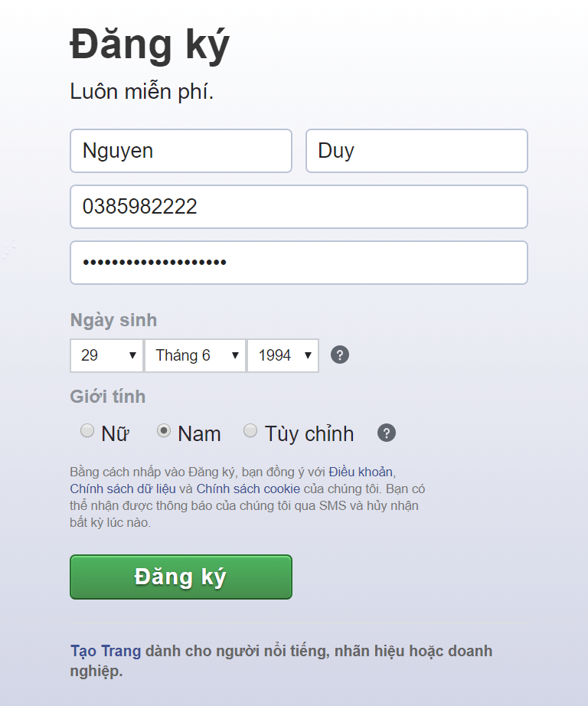Open the Điều khoản link
This screenshot has height=706, width=588.
pos(361,472)
